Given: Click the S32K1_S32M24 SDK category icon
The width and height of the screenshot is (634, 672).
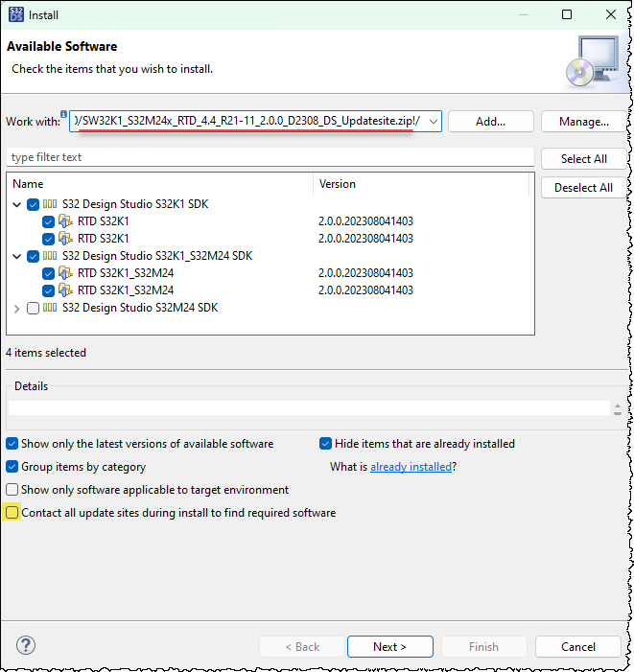Looking at the screenshot, I should 50,256.
